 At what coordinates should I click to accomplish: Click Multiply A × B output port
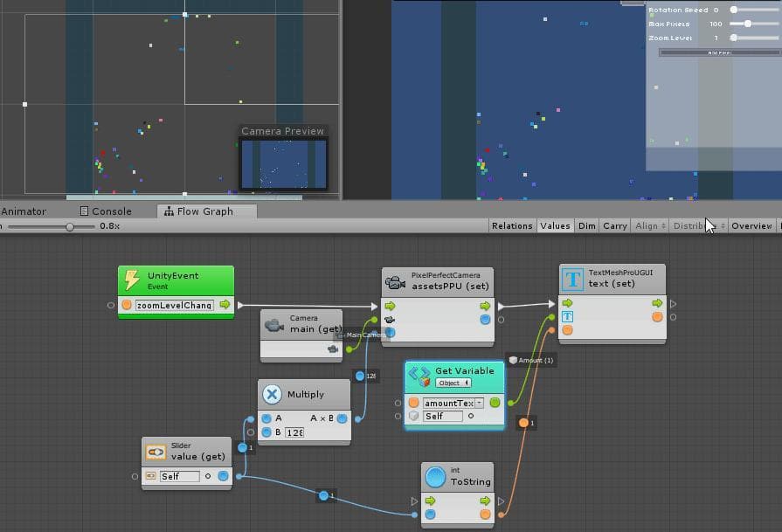click(343, 418)
